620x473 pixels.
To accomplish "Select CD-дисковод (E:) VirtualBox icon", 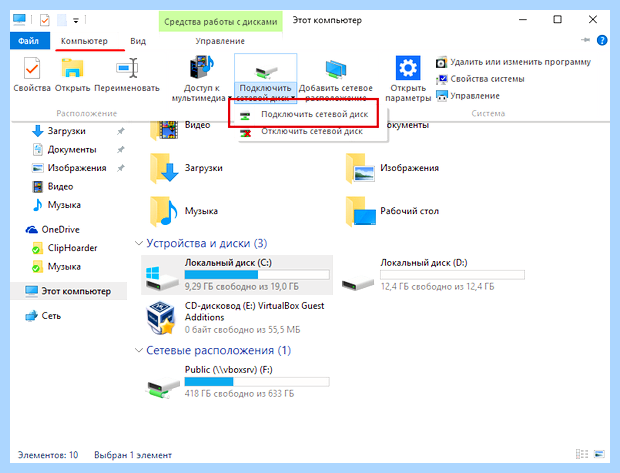I will pos(161,318).
